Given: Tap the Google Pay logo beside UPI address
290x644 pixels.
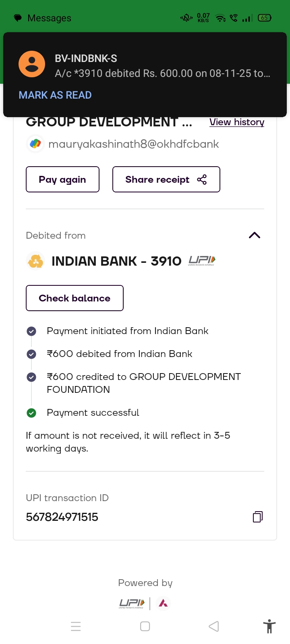Looking at the screenshot, I should pos(35,144).
